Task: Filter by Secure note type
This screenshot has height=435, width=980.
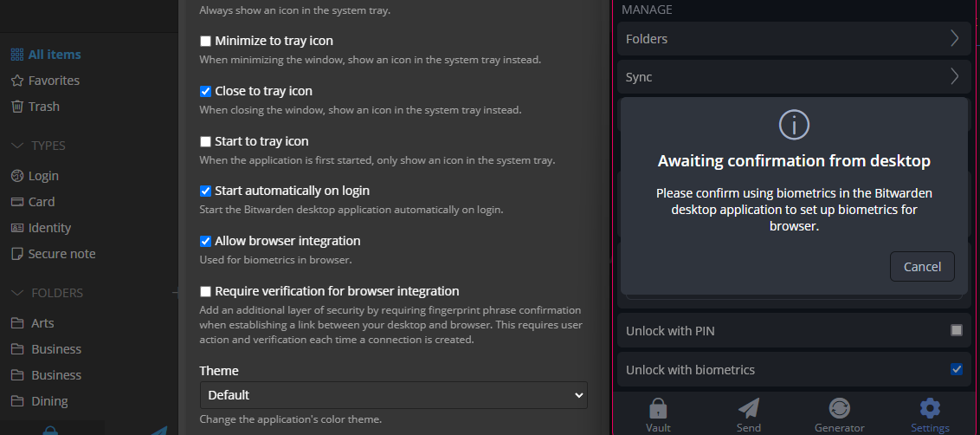Action: tap(61, 254)
